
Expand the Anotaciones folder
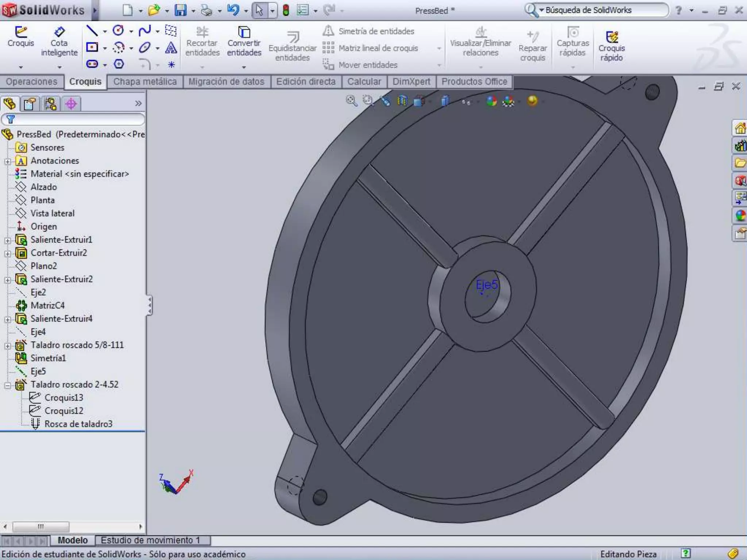click(x=8, y=161)
